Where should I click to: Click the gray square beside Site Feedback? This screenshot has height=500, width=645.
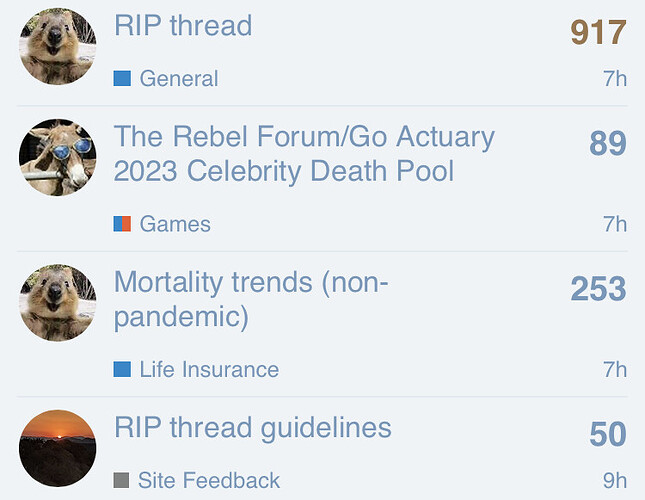click(122, 481)
